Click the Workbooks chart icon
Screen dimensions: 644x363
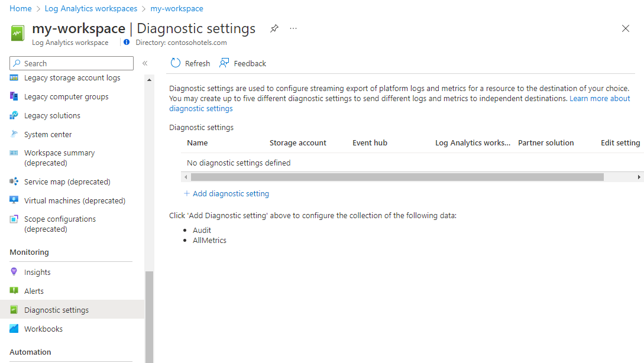pos(14,329)
